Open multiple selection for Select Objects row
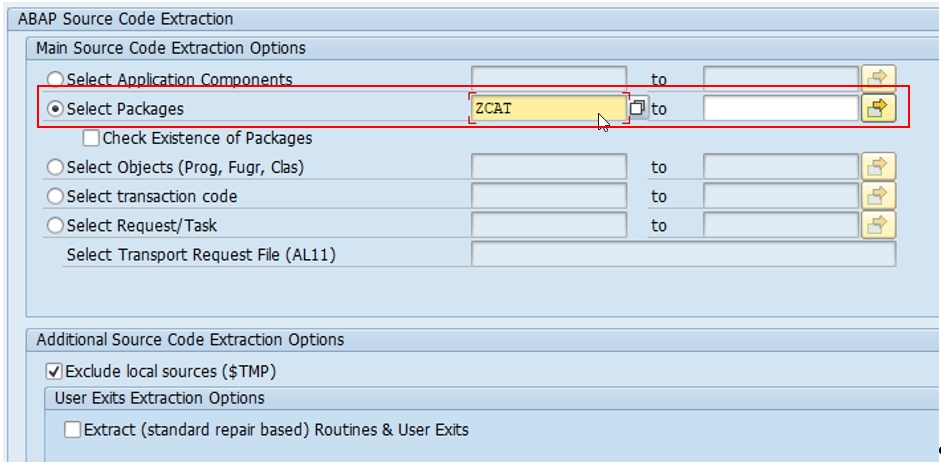Screen dimensions: 941x464 (879, 166)
